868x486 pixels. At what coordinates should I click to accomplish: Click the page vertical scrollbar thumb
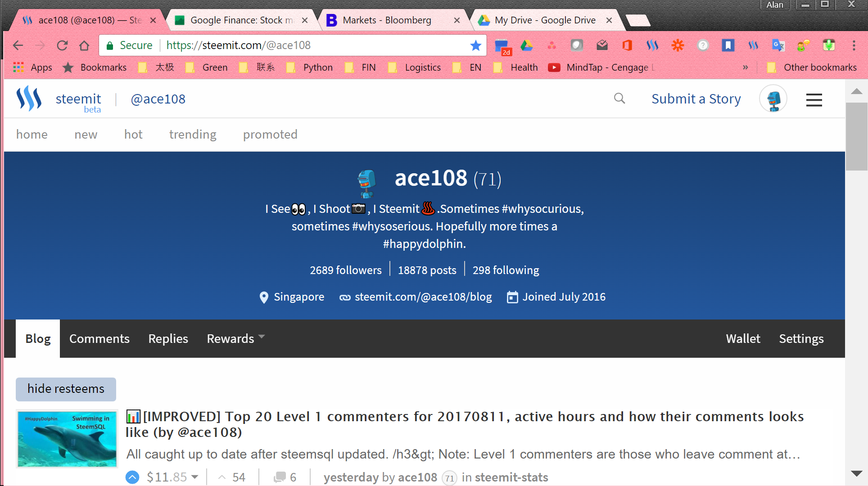(x=856, y=137)
